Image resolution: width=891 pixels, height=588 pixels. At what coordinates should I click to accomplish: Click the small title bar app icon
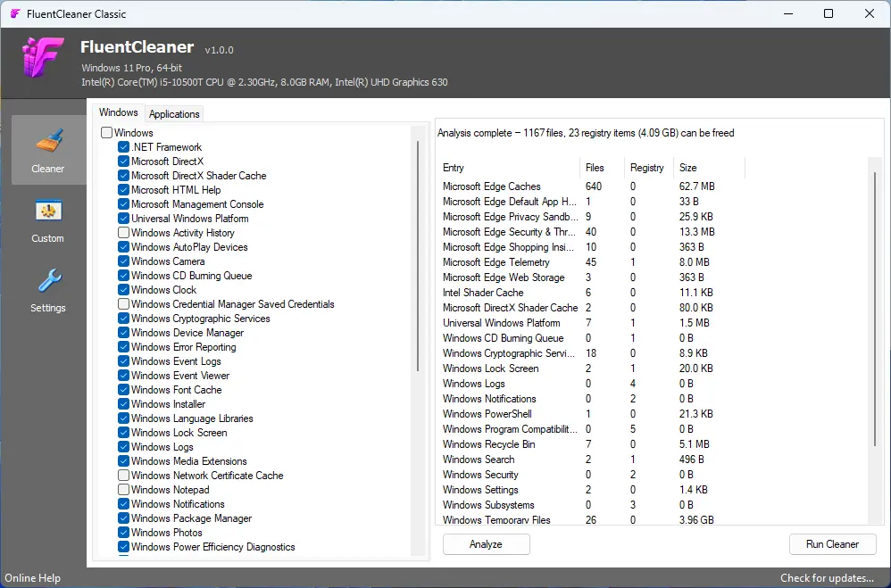[x=15, y=13]
